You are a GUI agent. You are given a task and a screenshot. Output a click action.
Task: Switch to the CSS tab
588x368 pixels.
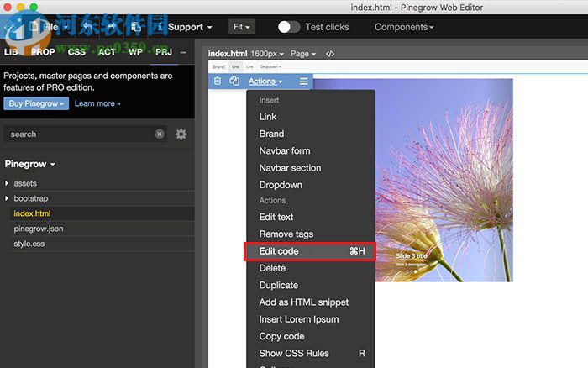(x=76, y=52)
